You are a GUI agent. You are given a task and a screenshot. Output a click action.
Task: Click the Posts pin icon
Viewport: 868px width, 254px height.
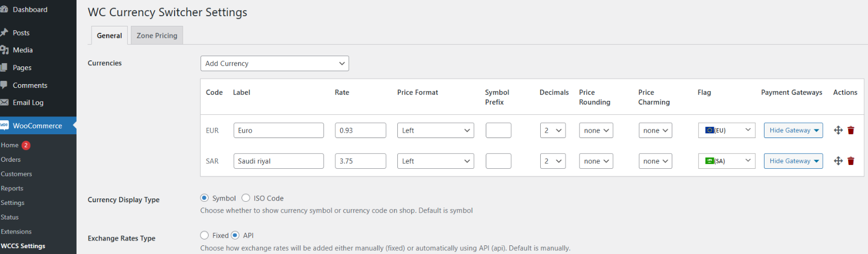pyautogui.click(x=4, y=33)
